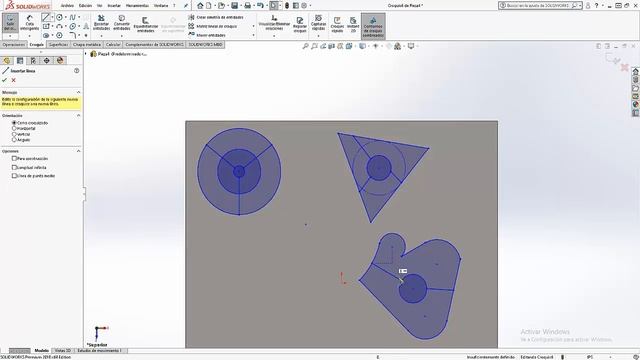Click the Print icon in top toolbar
Viewport: 640px width, 360px height.
(247, 5)
